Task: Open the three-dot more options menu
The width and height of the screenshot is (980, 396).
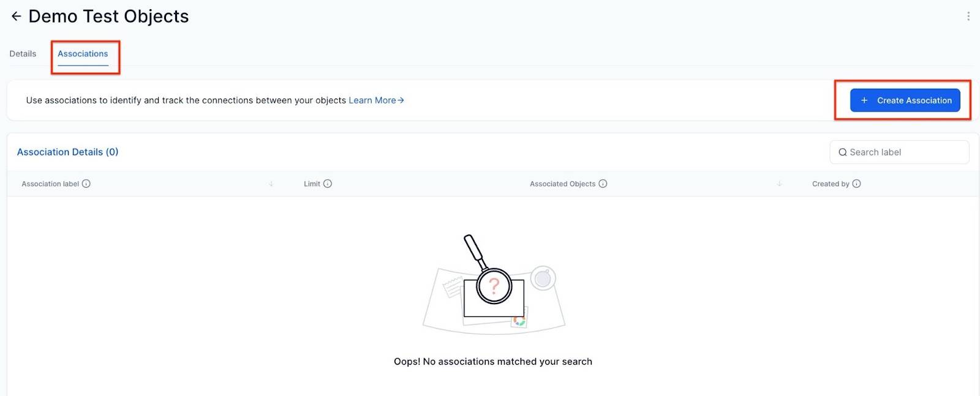Action: (968, 17)
